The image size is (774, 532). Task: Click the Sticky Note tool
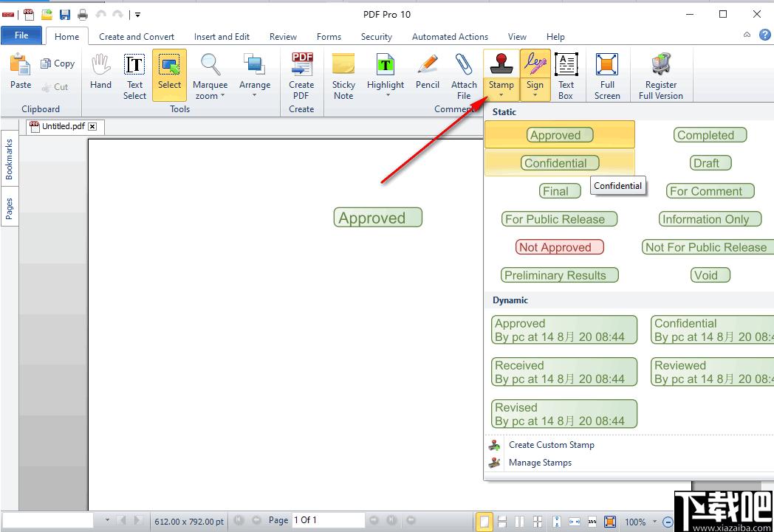(343, 75)
